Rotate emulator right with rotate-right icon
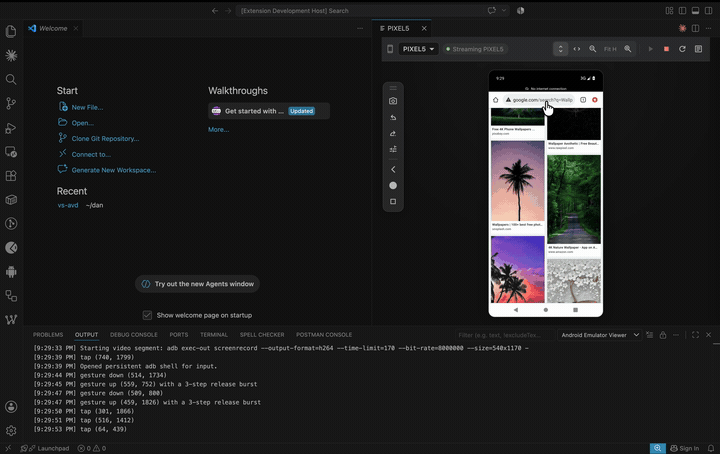720x454 pixels. (x=393, y=134)
